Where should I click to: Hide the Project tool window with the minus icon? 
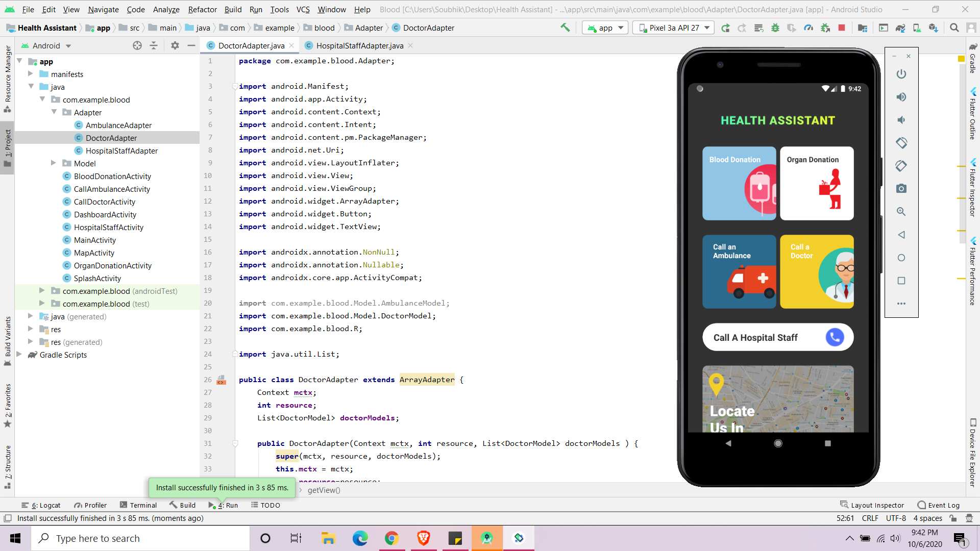click(x=191, y=45)
